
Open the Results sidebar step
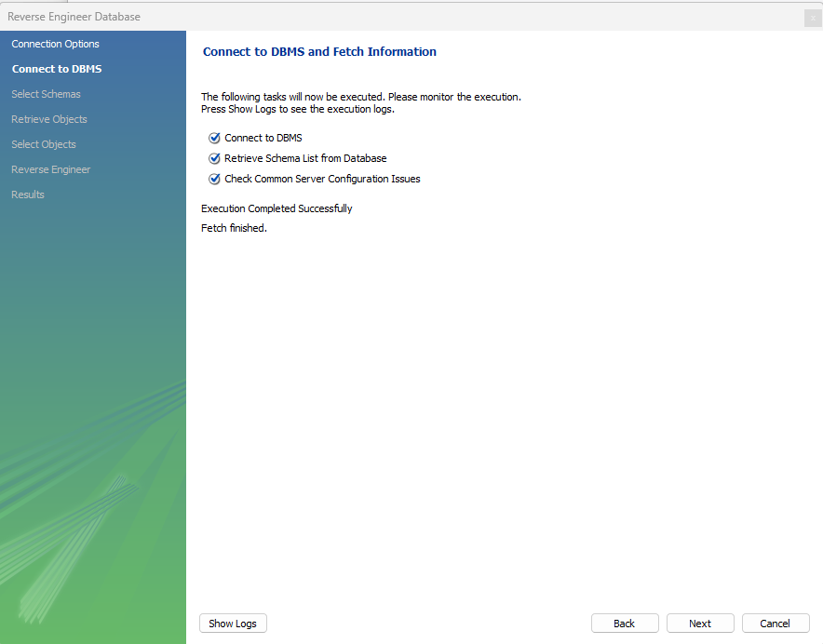[28, 195]
